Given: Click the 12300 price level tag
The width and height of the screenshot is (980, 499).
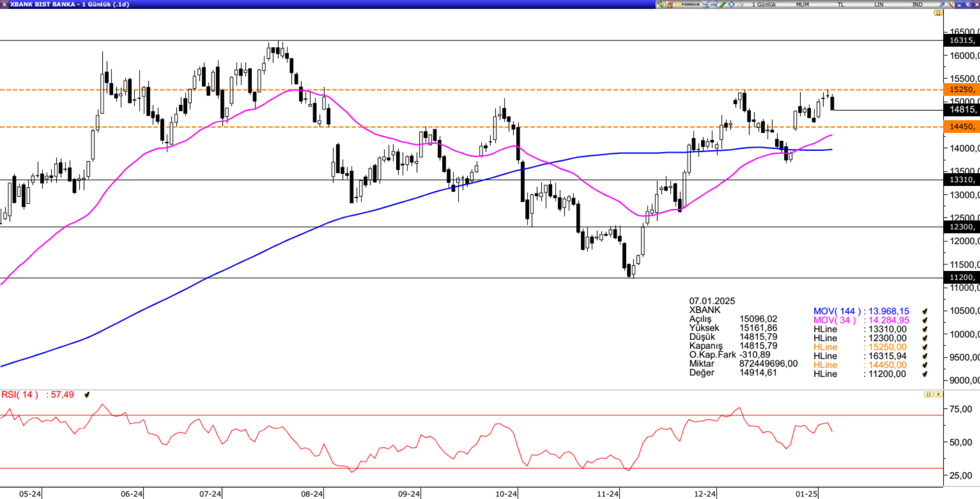Looking at the screenshot, I should pyautogui.click(x=962, y=226).
